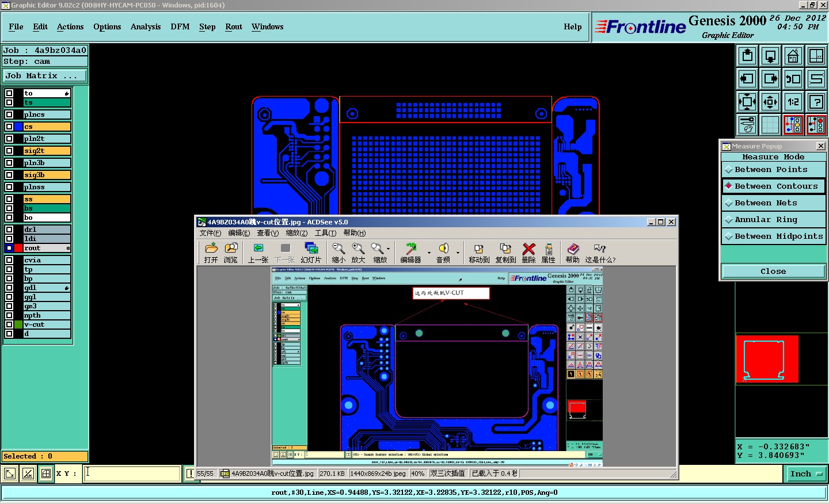Open ACDSee 工具(T) menu
This screenshot has height=504, width=829.
coord(325,233)
